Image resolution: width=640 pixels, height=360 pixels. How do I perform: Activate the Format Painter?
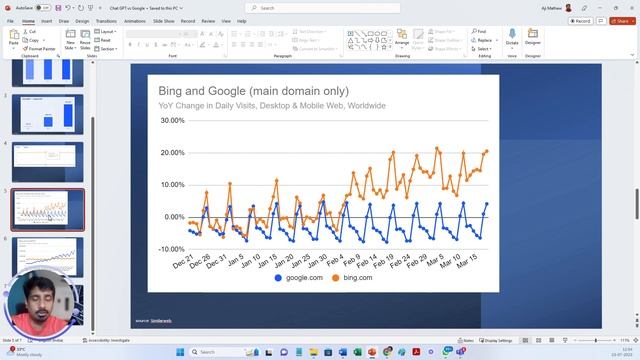39,49
